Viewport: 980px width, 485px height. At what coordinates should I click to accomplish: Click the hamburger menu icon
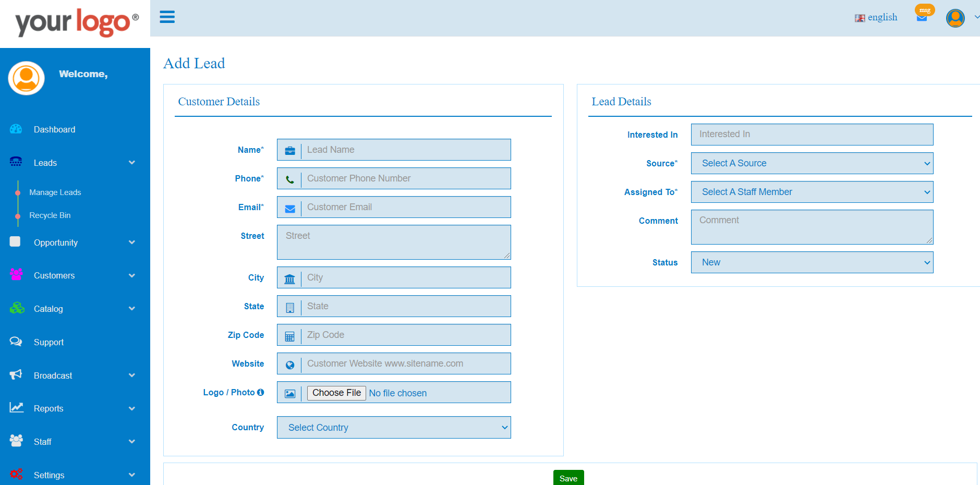167,17
